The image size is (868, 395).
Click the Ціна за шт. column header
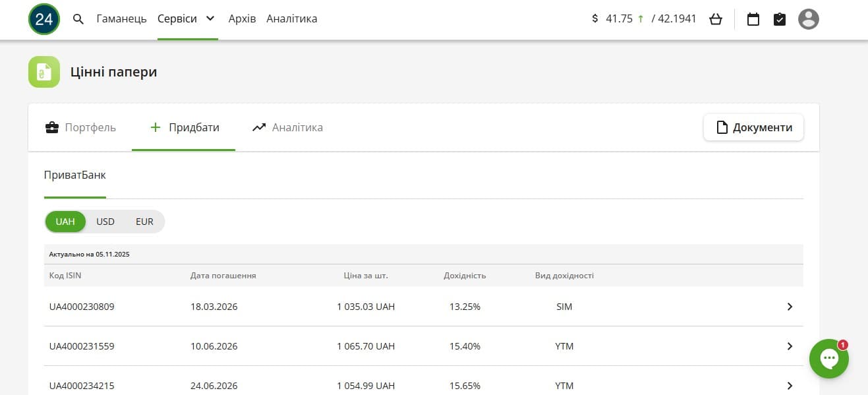[366, 276]
